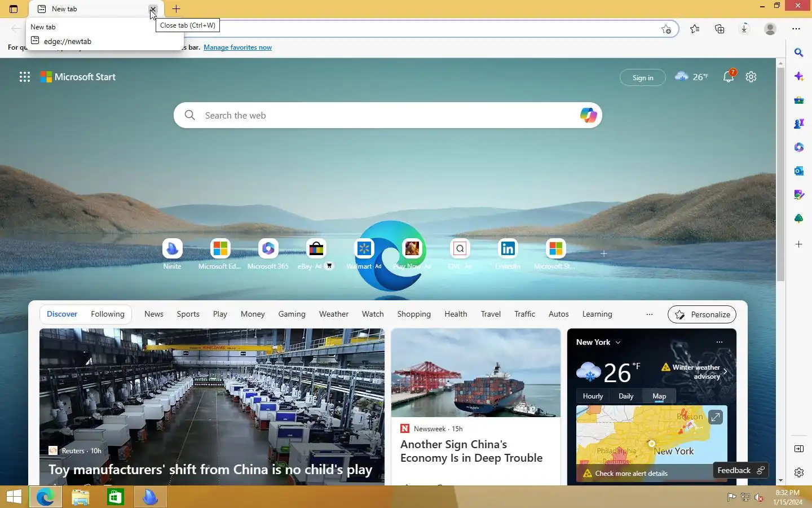This screenshot has width=812, height=508.
Task: Click the Search the web field
Action: 388,115
